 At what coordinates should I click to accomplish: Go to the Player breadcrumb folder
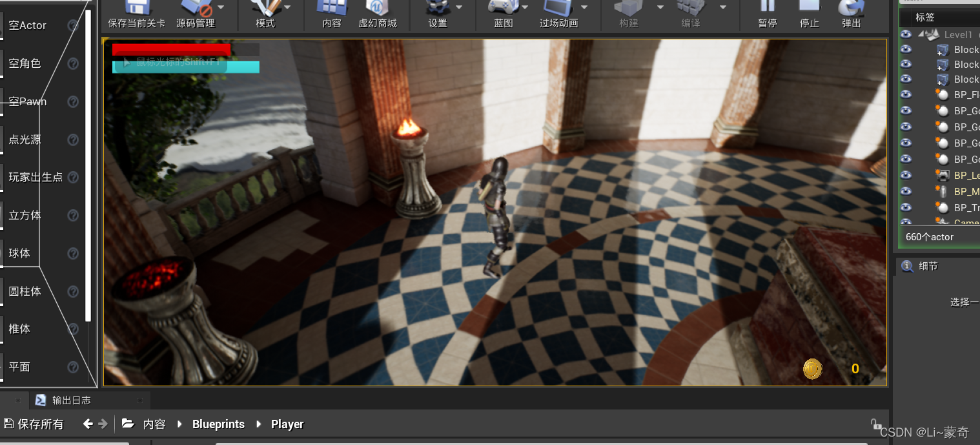287,424
